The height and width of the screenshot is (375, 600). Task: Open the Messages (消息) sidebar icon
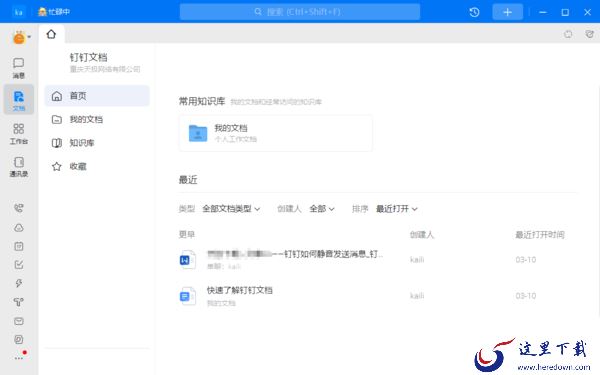[x=18, y=68]
